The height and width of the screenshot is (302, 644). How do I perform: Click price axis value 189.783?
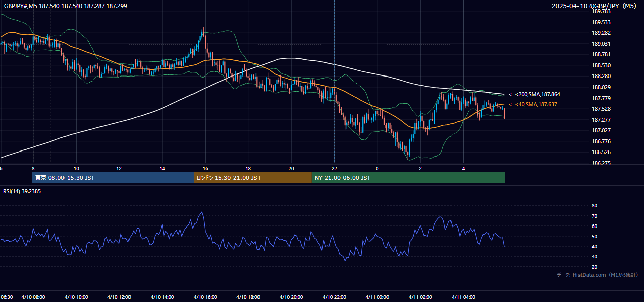coord(601,11)
